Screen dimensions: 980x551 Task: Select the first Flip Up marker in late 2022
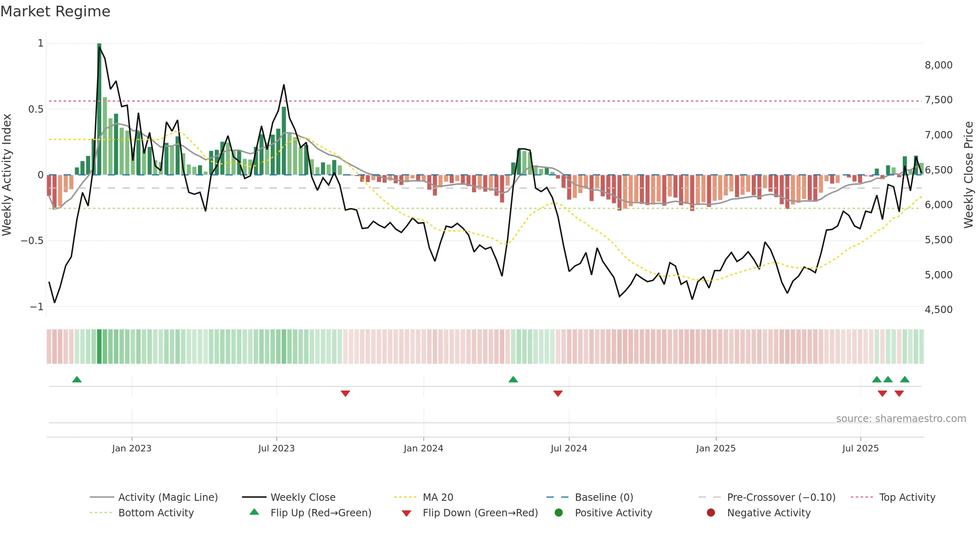[x=77, y=379]
